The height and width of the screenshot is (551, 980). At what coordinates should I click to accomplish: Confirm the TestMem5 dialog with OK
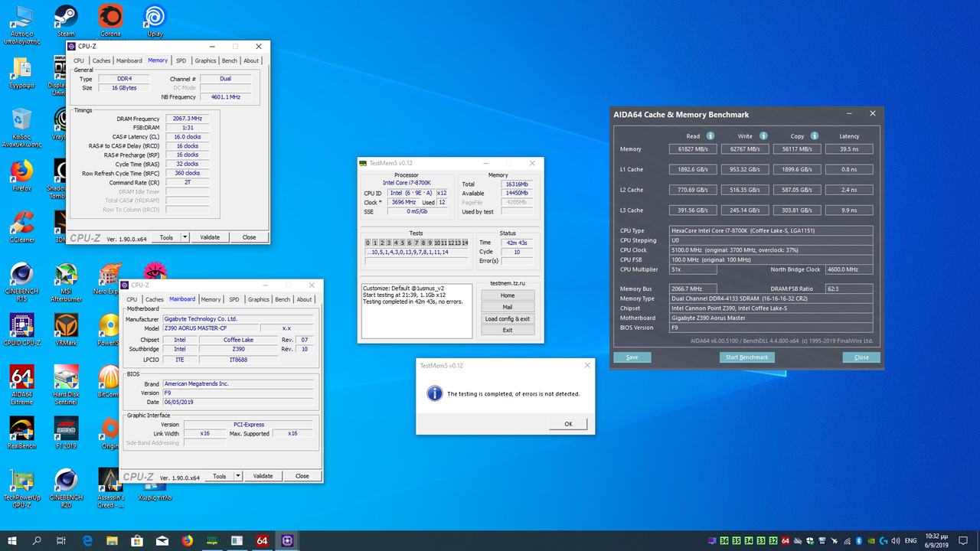point(568,424)
